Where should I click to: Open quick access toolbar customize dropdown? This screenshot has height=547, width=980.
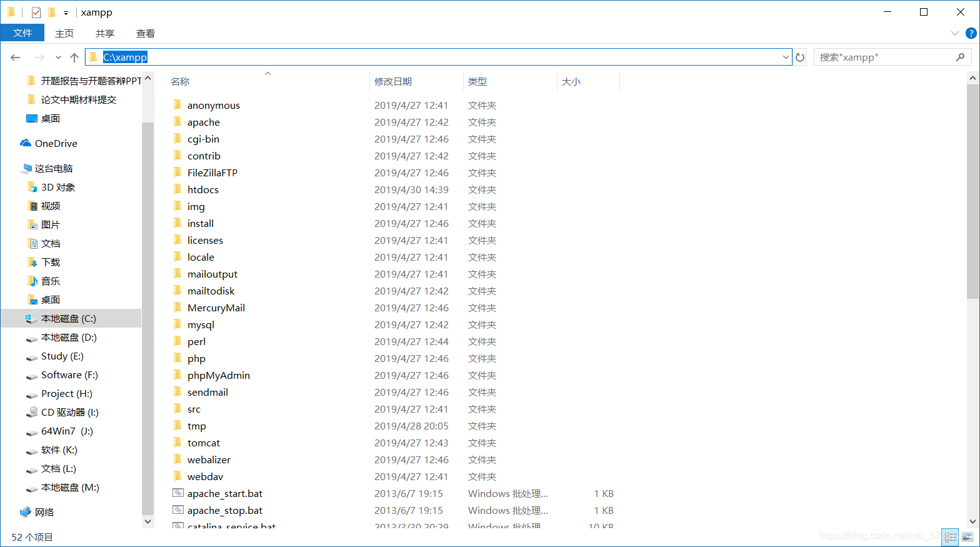(66, 13)
